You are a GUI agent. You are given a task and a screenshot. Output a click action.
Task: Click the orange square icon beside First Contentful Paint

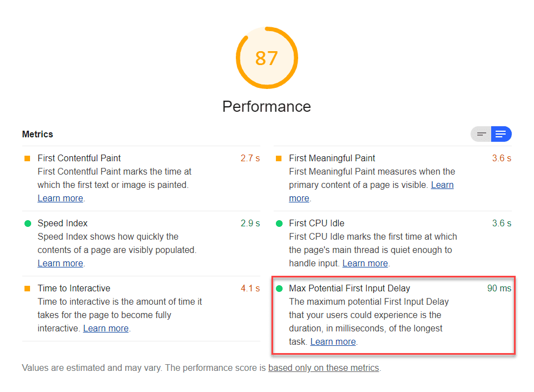(27, 158)
